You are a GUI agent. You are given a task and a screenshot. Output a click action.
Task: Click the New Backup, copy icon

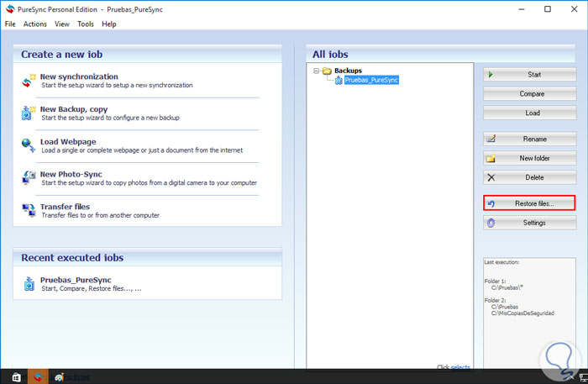pos(28,113)
